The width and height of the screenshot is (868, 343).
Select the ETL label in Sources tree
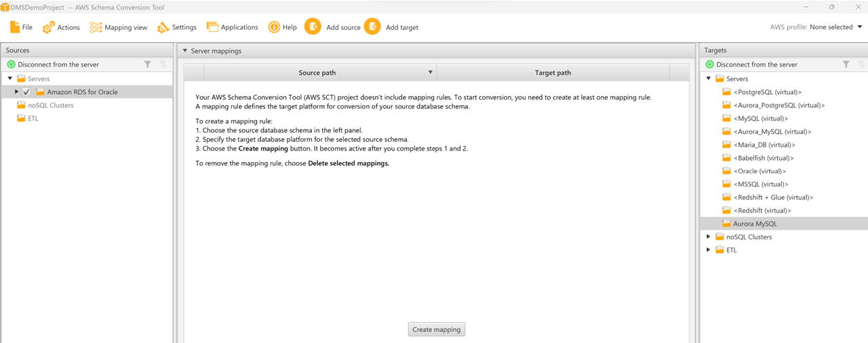(33, 118)
